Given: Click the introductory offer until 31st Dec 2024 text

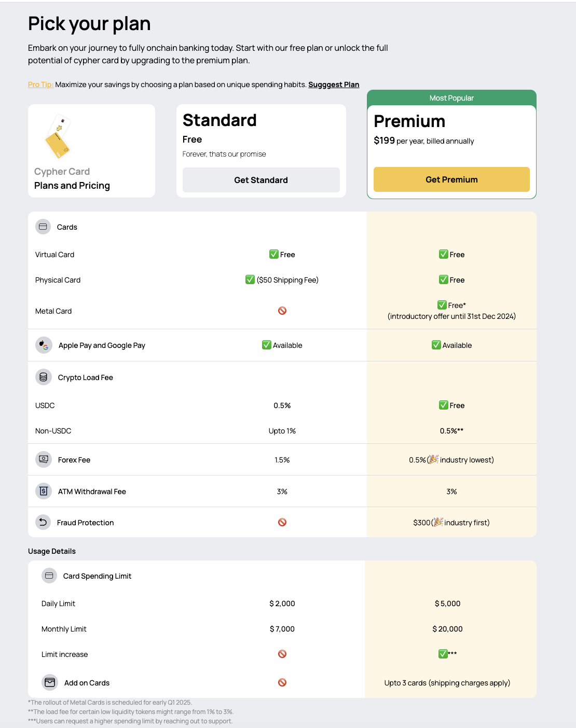Looking at the screenshot, I should coord(451,316).
